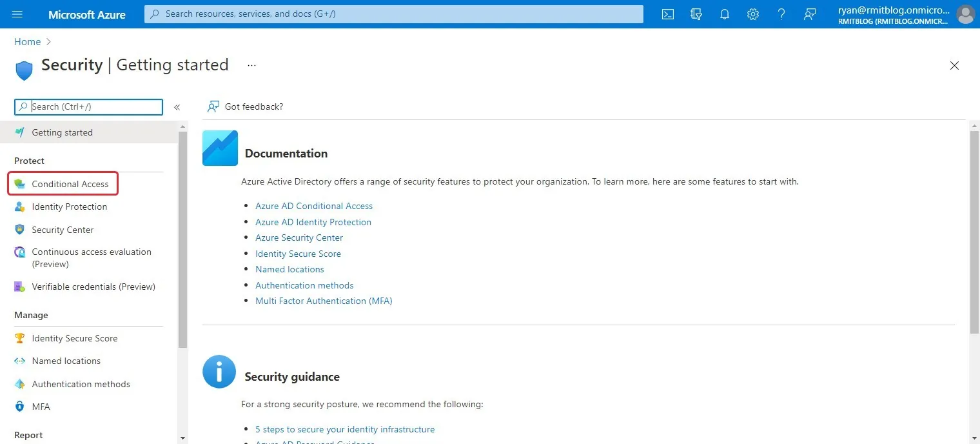Launch Cloud Shell from the top bar

[668, 14]
